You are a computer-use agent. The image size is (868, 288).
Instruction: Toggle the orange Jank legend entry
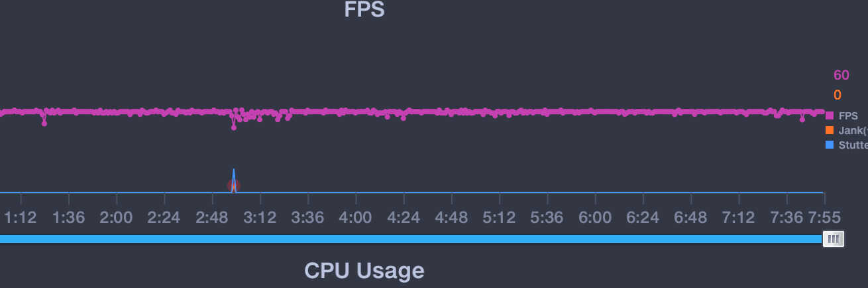click(846, 130)
